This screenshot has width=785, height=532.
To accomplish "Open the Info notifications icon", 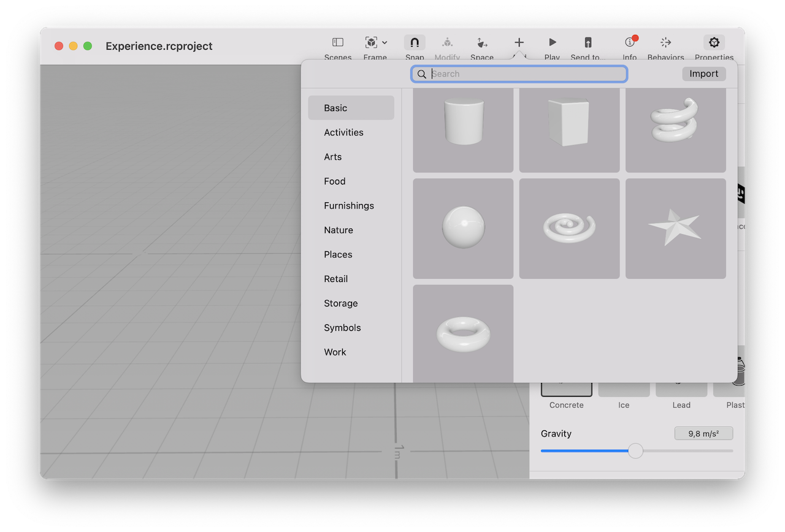I will click(x=630, y=42).
